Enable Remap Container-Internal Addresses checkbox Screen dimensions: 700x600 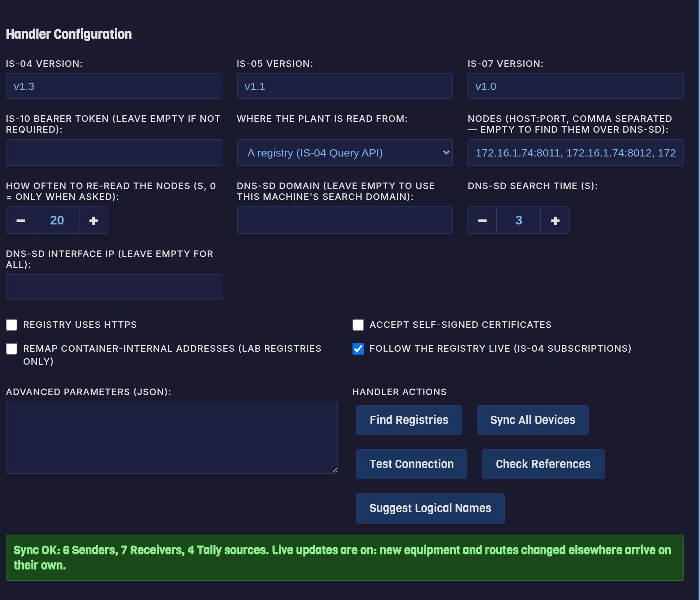[12, 349]
